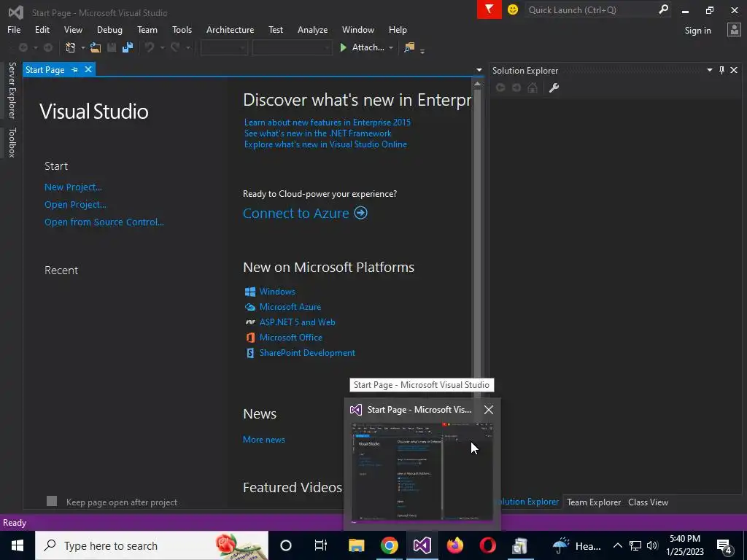Click the Save toolbar icon

112,47
